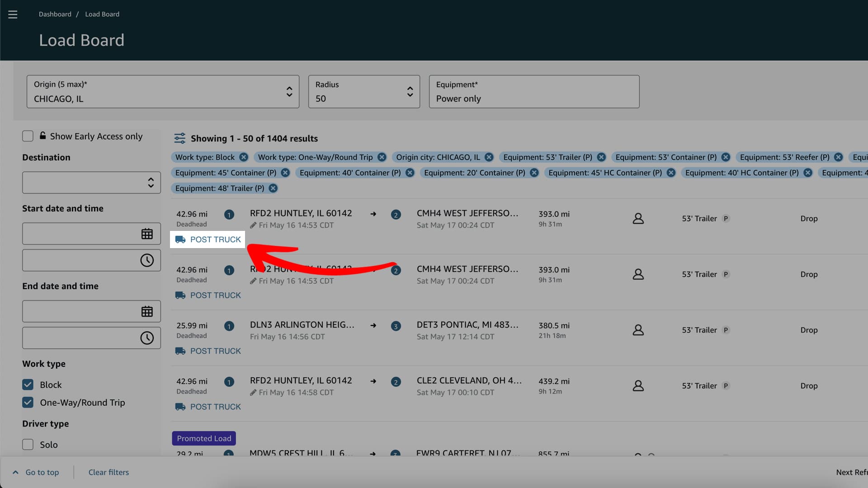Open the Origin CHICAGO, IL dropdown
This screenshot has height=488, width=868.
(163, 92)
